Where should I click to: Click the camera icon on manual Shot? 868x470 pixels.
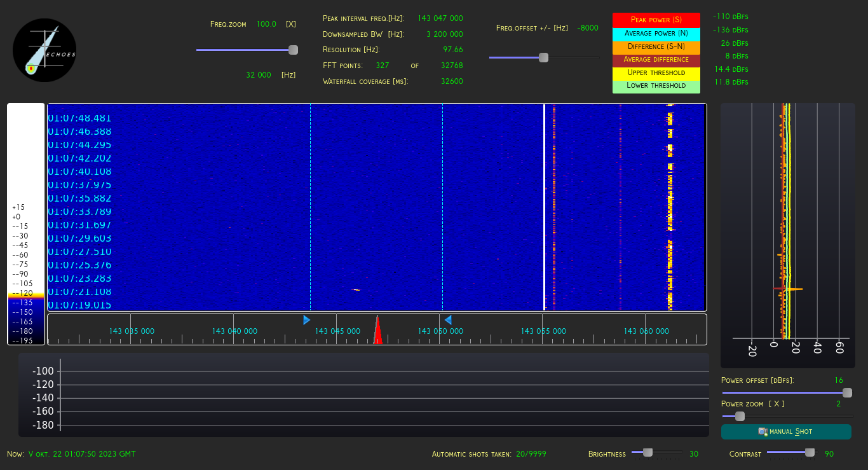coord(763,432)
